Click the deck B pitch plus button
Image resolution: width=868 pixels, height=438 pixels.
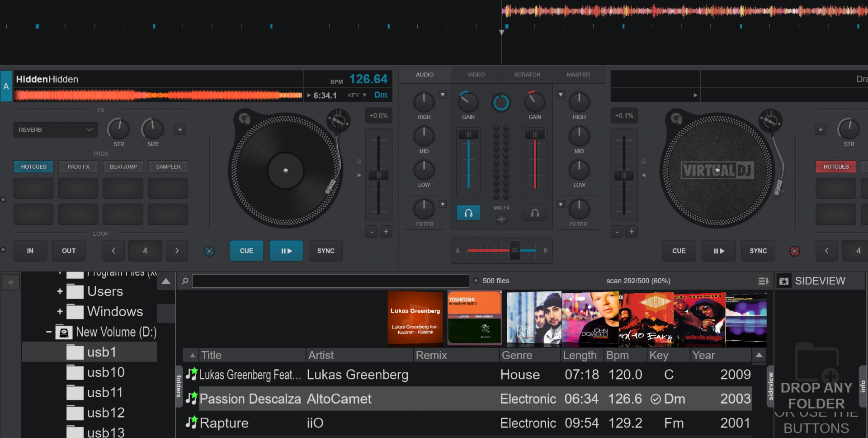632,232
